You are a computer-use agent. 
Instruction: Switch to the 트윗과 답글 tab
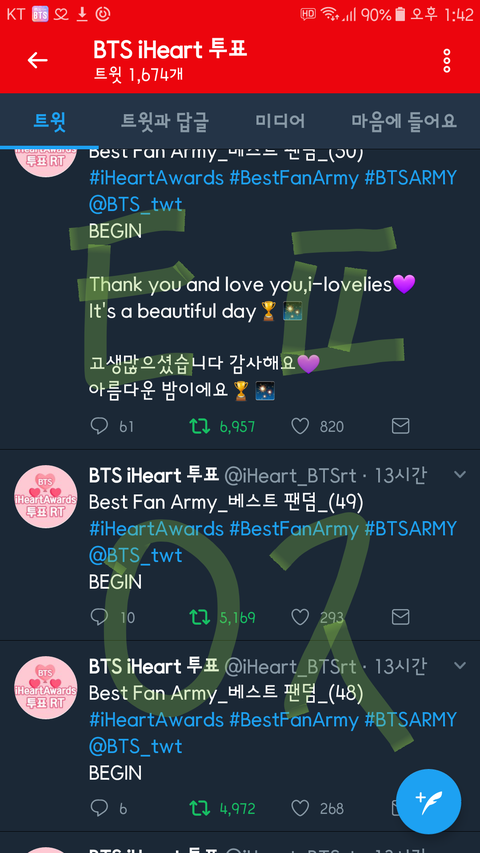coord(164,121)
